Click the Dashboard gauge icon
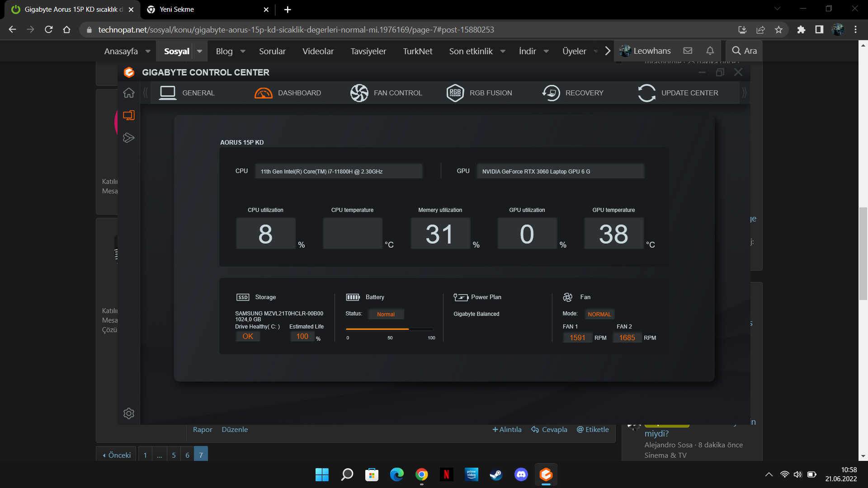This screenshot has height=488, width=868. pos(263,93)
